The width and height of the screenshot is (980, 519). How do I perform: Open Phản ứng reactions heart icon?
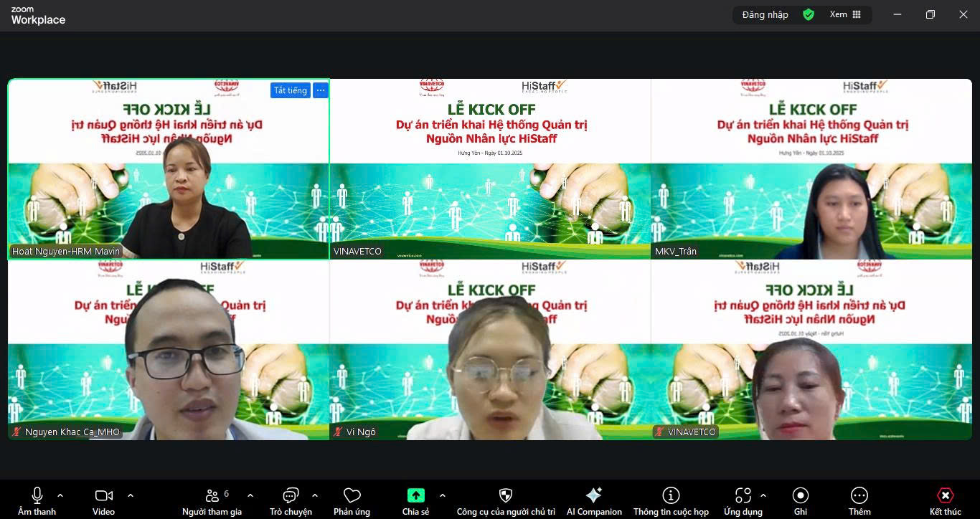point(352,496)
